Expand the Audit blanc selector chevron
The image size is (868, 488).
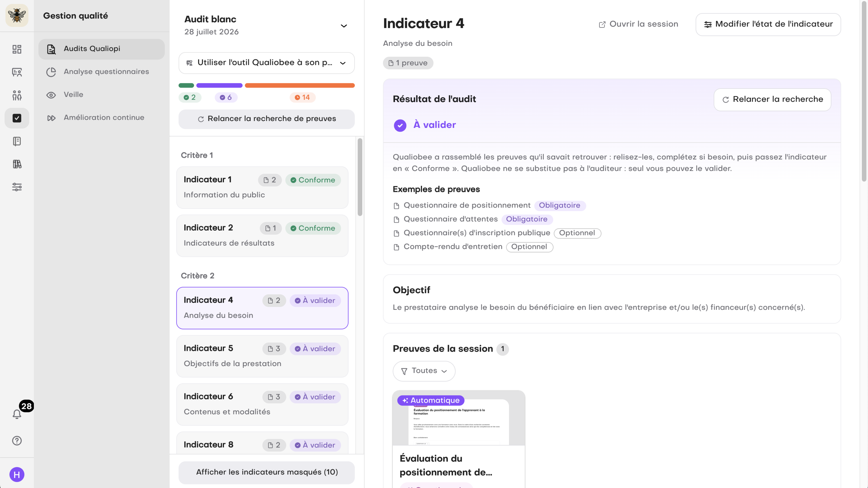coord(344,26)
